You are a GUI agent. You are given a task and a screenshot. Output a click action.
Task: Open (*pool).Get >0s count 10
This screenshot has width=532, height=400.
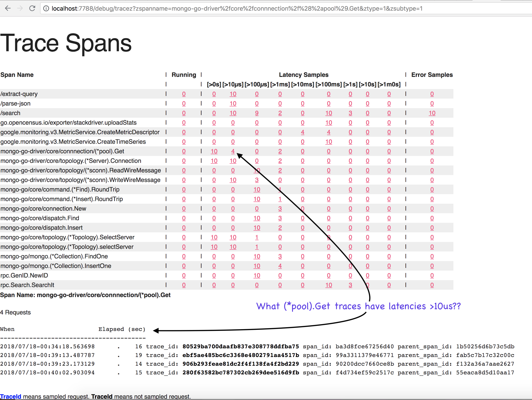(x=214, y=151)
